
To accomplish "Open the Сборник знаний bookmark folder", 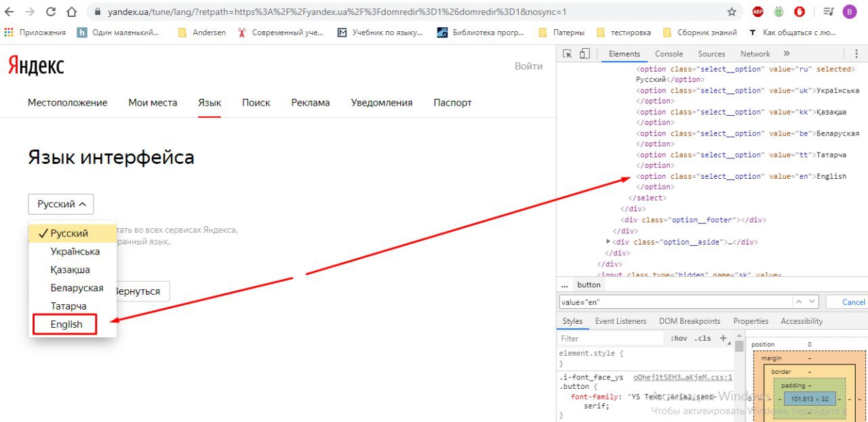I will [x=699, y=32].
